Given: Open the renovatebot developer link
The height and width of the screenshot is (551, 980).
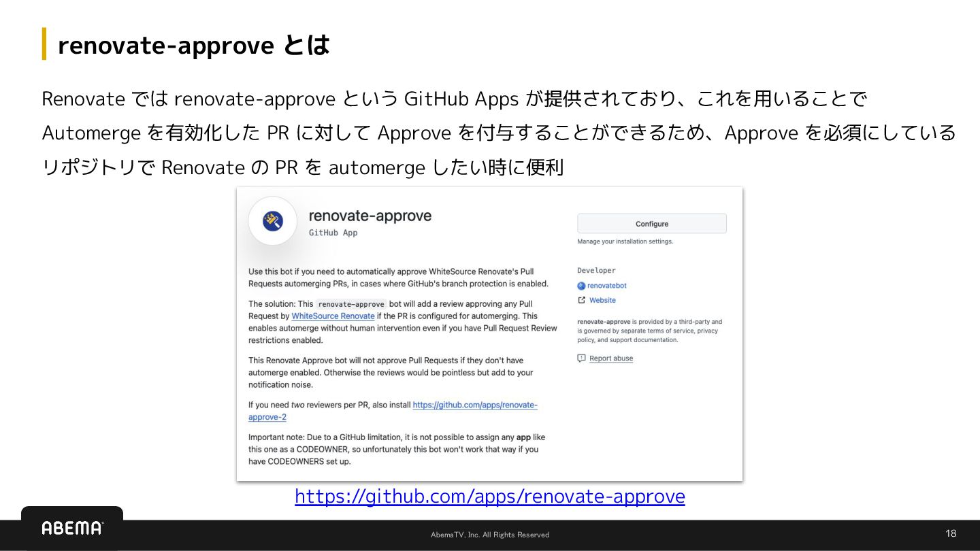Looking at the screenshot, I should click(606, 286).
